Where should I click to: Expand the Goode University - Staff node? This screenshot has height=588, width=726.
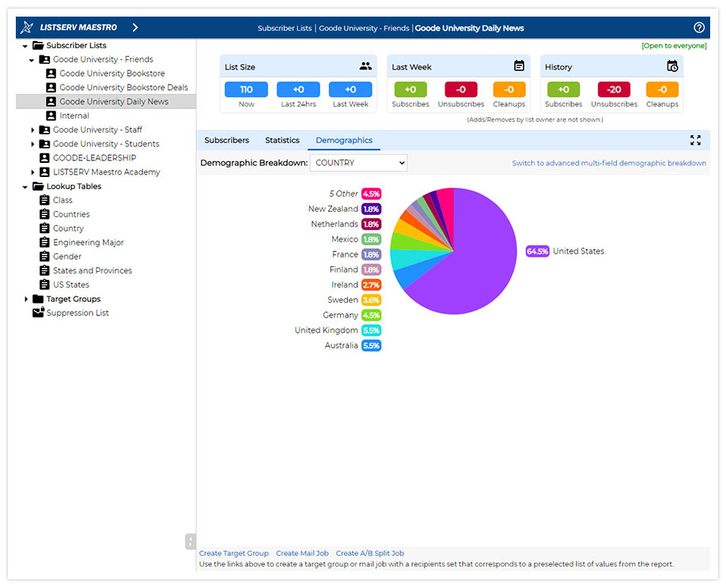[32, 130]
